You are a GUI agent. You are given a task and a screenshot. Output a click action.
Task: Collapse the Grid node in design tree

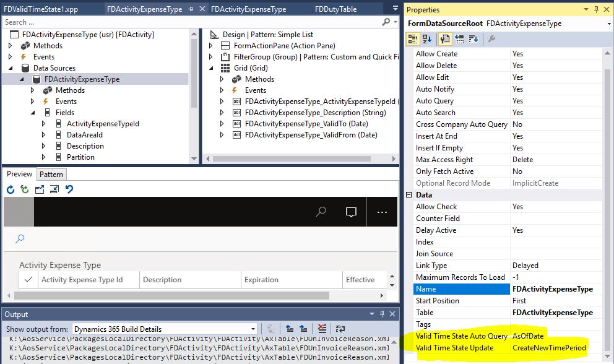click(211, 68)
